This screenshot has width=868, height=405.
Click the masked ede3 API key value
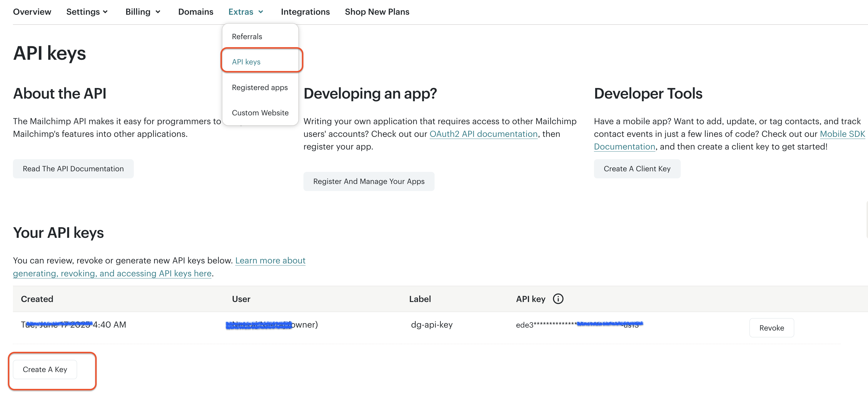click(x=579, y=325)
